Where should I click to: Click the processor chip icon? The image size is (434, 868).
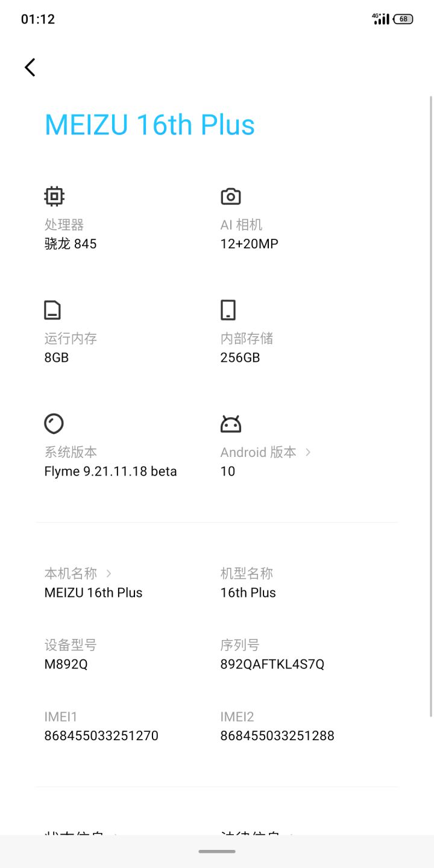pyautogui.click(x=54, y=196)
